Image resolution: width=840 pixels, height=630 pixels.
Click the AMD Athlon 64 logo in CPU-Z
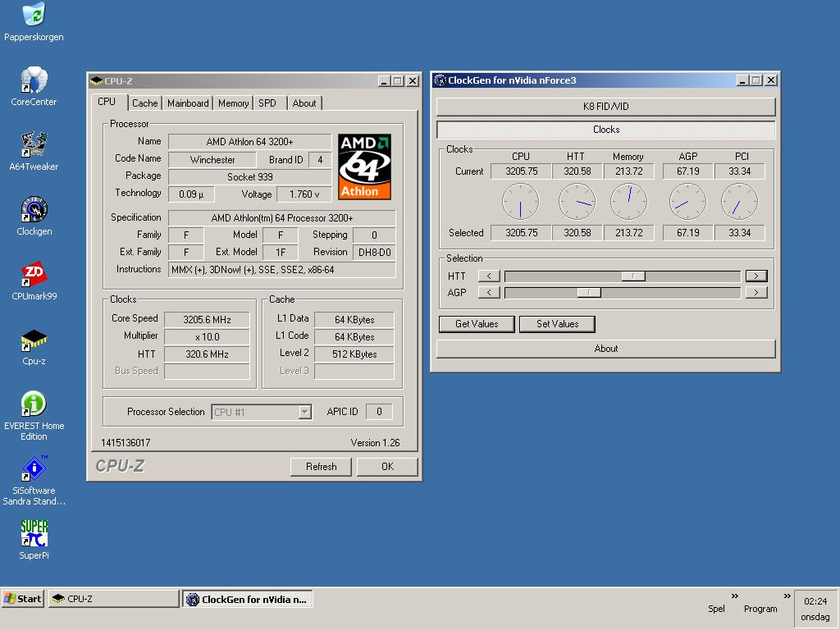coord(364,167)
